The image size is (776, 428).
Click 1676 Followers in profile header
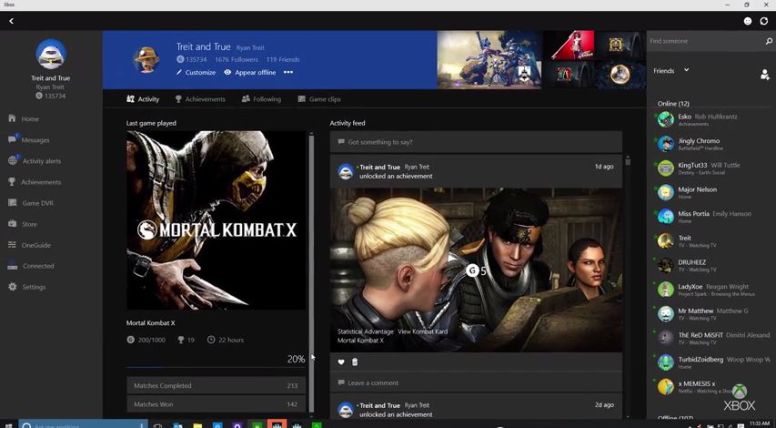coord(236,59)
